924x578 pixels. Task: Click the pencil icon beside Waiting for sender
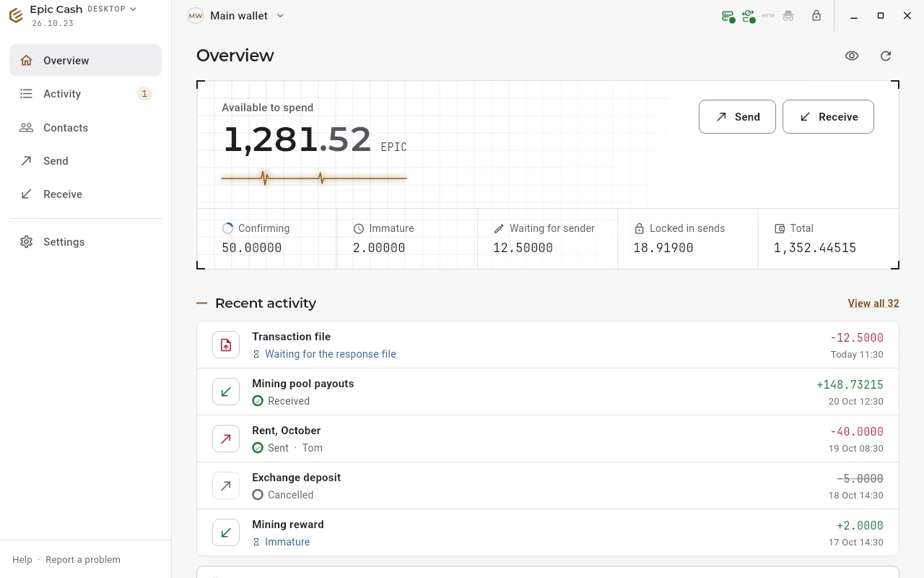(499, 228)
